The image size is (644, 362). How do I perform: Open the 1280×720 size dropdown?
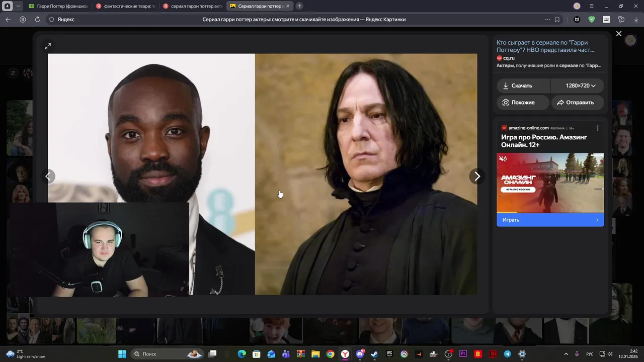[578, 85]
